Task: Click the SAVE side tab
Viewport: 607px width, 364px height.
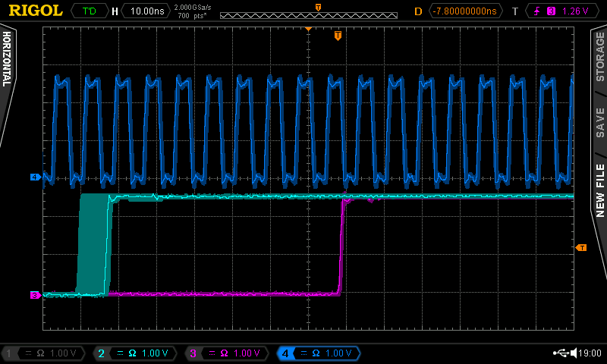Action: click(599, 121)
